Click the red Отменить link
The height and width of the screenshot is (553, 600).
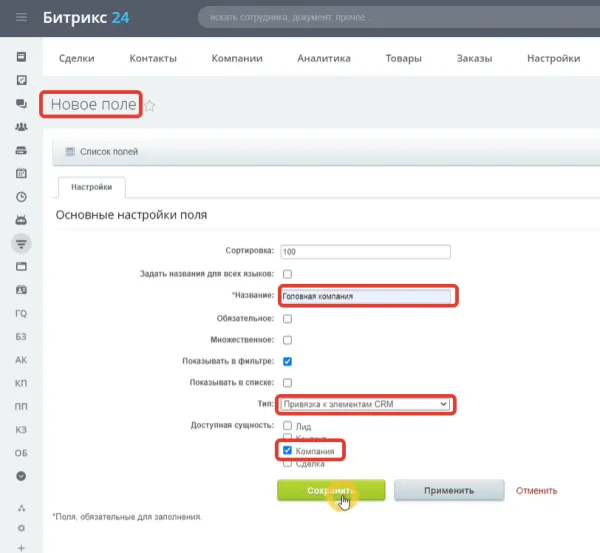[x=536, y=491]
